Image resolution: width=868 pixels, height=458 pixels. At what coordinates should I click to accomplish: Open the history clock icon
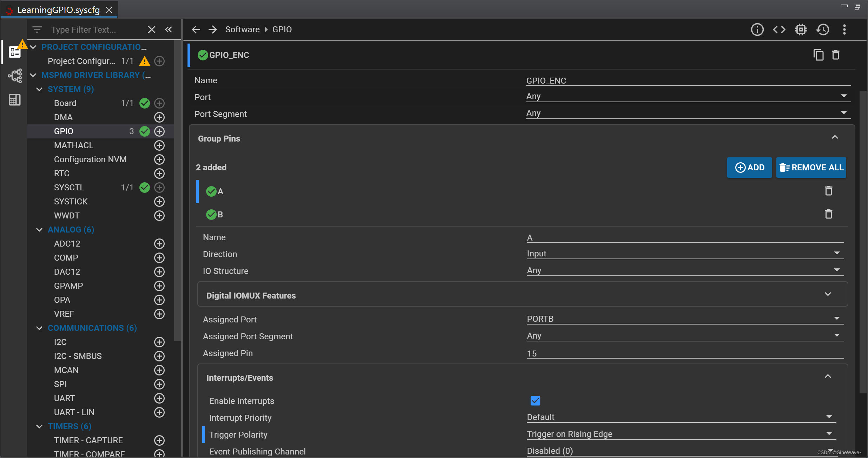click(x=823, y=30)
